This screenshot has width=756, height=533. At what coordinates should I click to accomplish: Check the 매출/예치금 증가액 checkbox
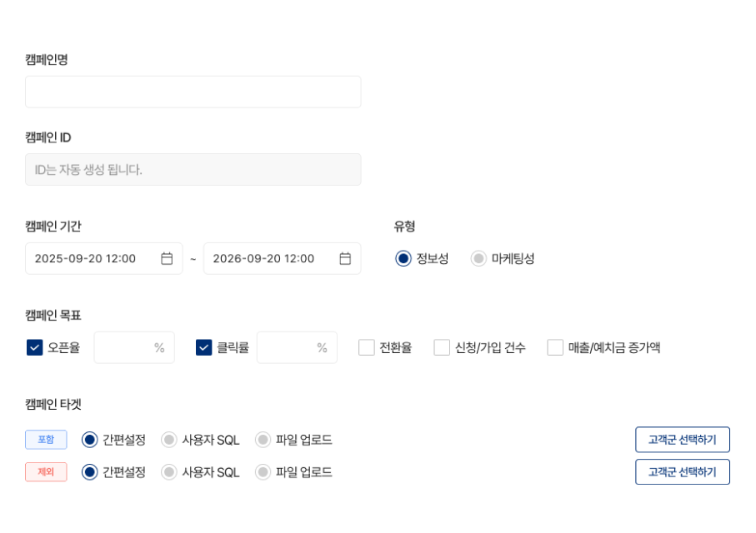pos(555,347)
